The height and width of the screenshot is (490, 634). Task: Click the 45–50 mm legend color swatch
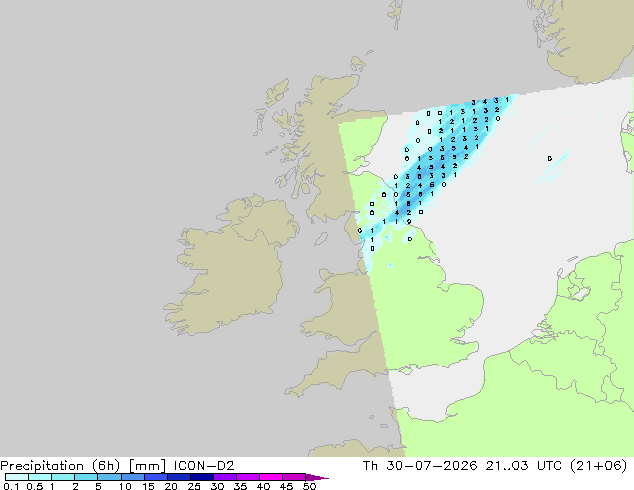coord(294,477)
